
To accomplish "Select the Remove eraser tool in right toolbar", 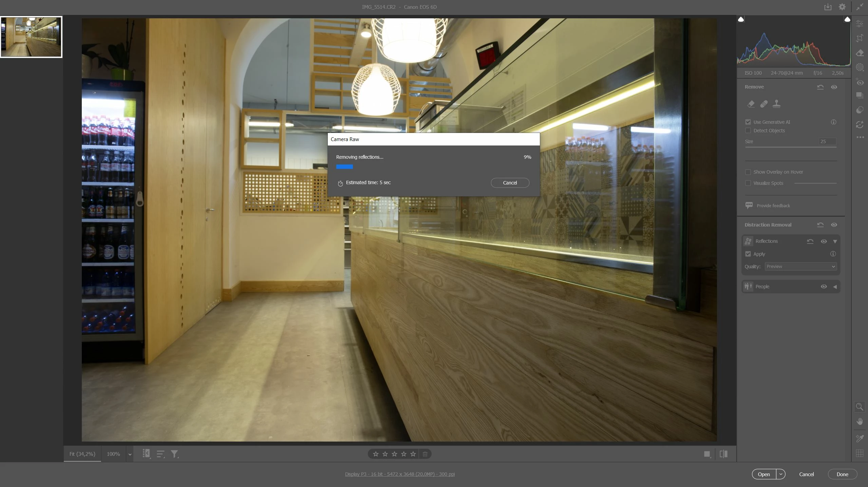I will (x=860, y=53).
